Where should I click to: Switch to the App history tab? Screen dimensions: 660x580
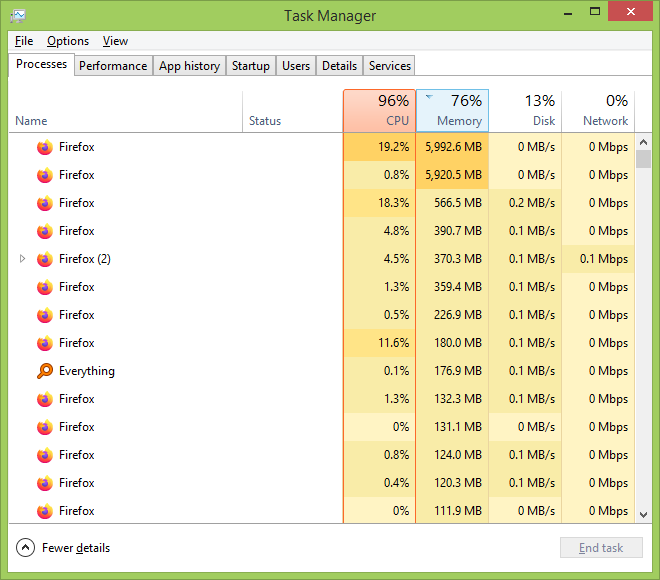click(x=189, y=66)
